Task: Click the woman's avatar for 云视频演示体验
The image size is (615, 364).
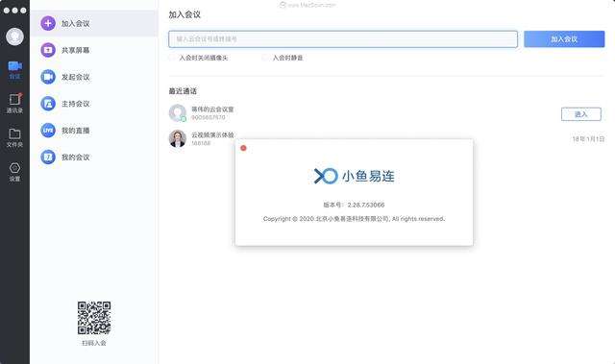Action: [x=177, y=138]
